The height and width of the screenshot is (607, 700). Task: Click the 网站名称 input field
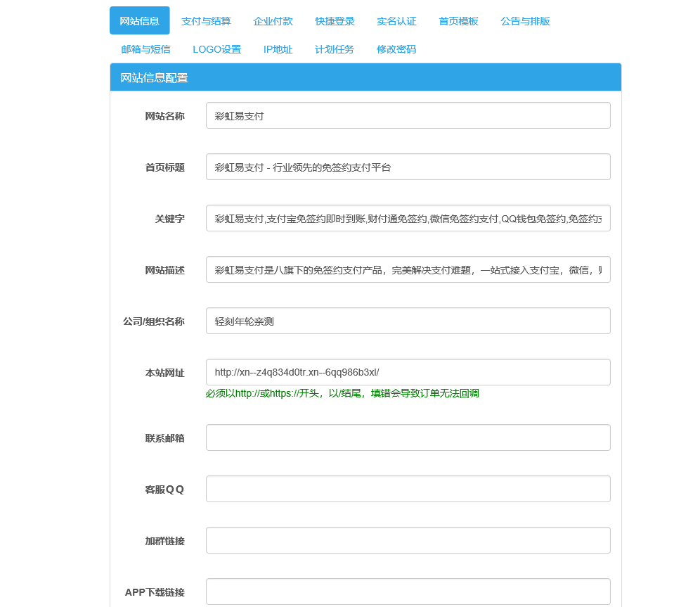click(x=408, y=115)
